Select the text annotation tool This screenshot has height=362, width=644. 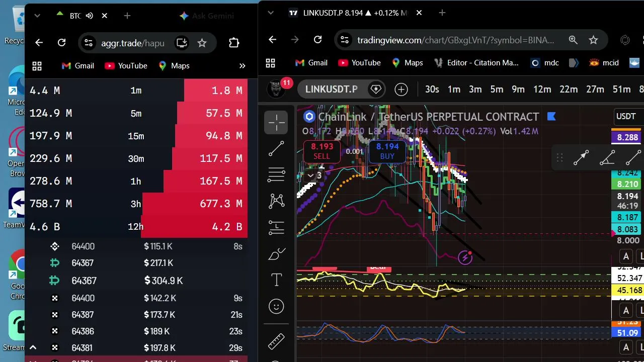click(x=276, y=280)
